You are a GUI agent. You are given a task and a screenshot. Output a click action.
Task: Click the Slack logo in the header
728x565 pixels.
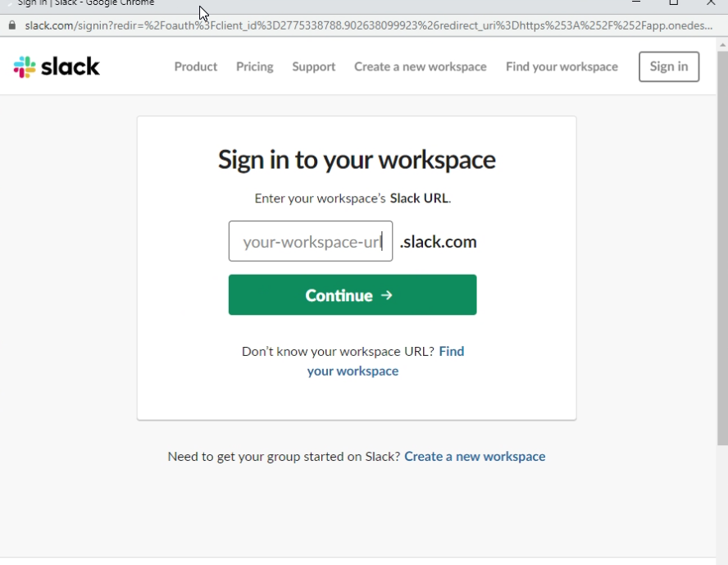click(57, 66)
